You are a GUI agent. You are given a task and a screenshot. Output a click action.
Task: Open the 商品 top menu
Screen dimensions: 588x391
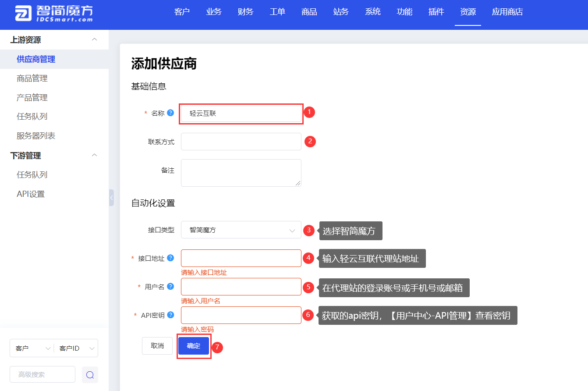click(309, 12)
